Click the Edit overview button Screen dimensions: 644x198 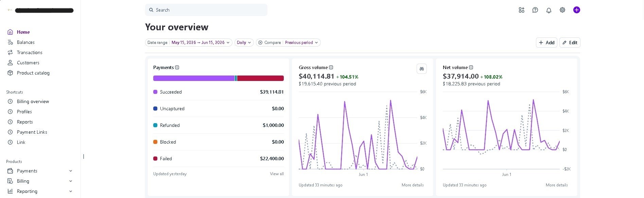[570, 43]
